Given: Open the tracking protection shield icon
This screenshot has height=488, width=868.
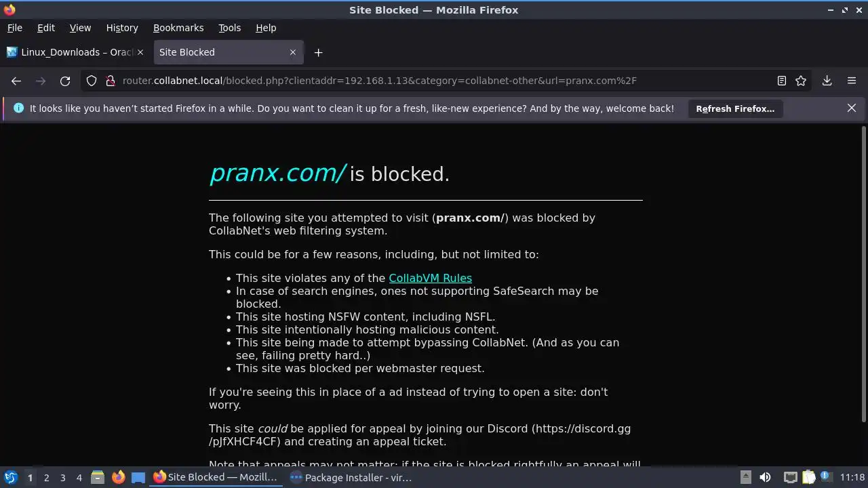Looking at the screenshot, I should pyautogui.click(x=92, y=81).
